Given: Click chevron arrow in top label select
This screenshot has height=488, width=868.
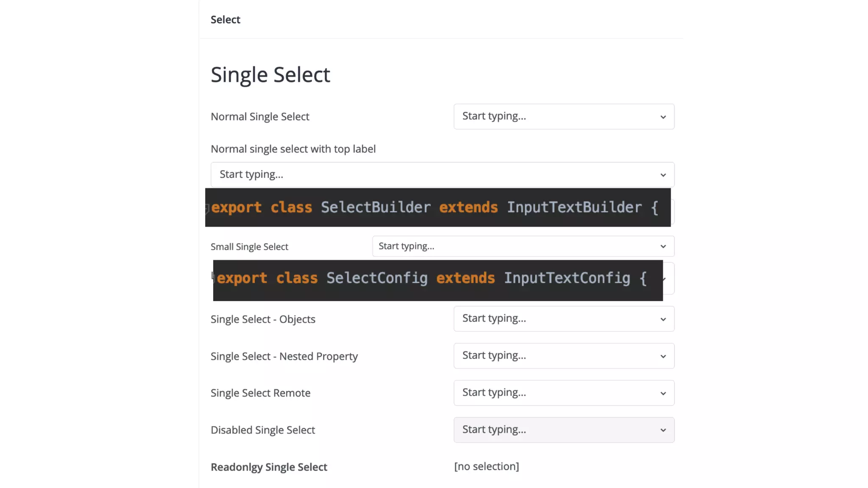Looking at the screenshot, I should pos(663,175).
